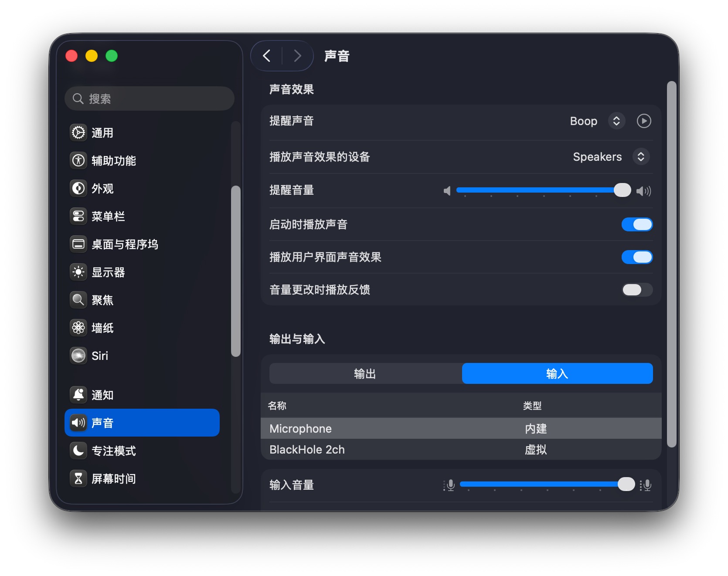Click the 内建 type cell
The width and height of the screenshot is (728, 576).
click(x=536, y=429)
